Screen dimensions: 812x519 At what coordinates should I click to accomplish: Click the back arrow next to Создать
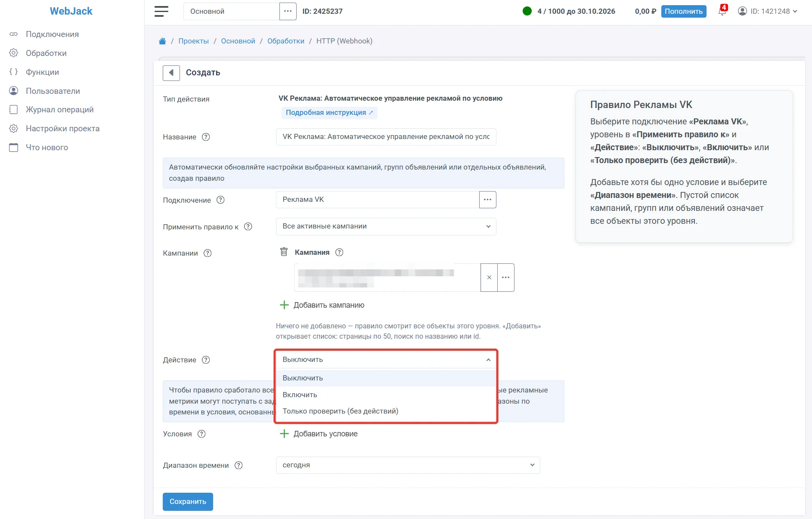click(x=171, y=73)
